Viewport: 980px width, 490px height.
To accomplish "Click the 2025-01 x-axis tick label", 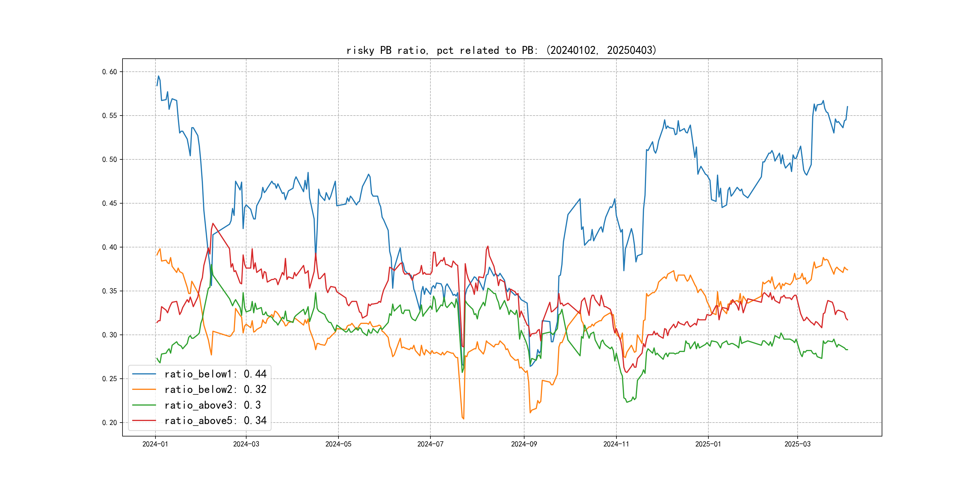I will (x=708, y=444).
